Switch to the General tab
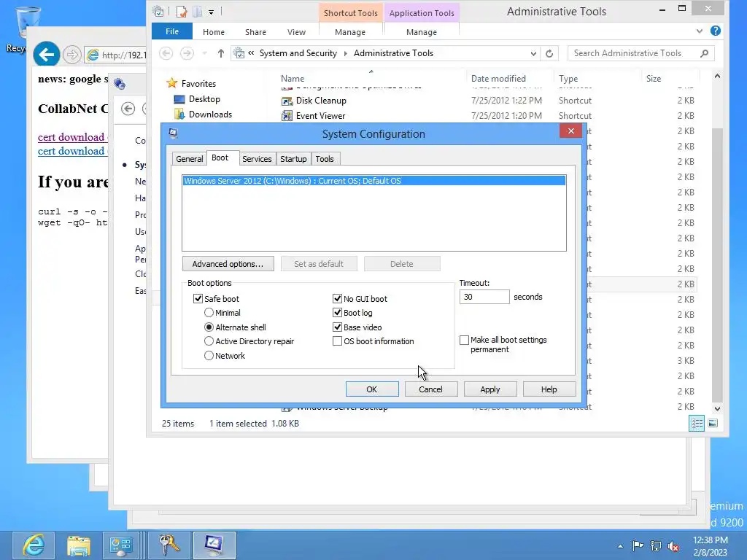The image size is (747, 560). [x=189, y=159]
